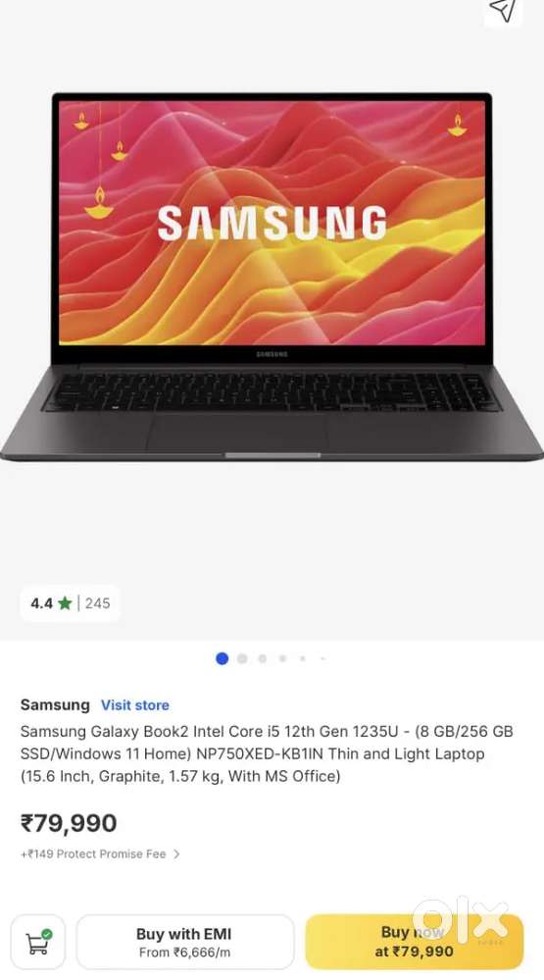Tap the OLX watermark logo
The image size is (544, 980).
[461, 919]
